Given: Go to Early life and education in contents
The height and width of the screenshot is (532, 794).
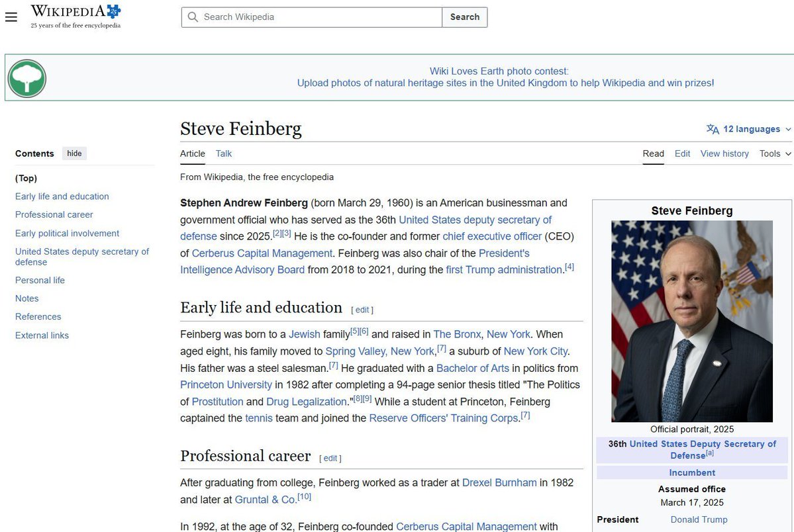Looking at the screenshot, I should point(62,197).
